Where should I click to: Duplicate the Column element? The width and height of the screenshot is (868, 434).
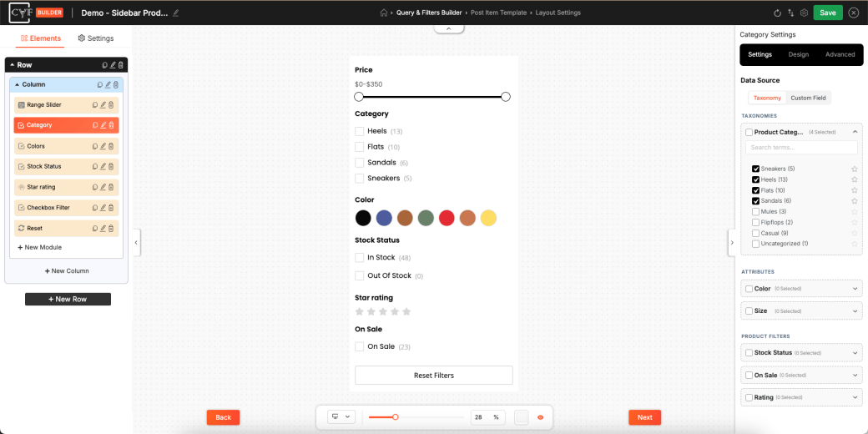coord(100,84)
